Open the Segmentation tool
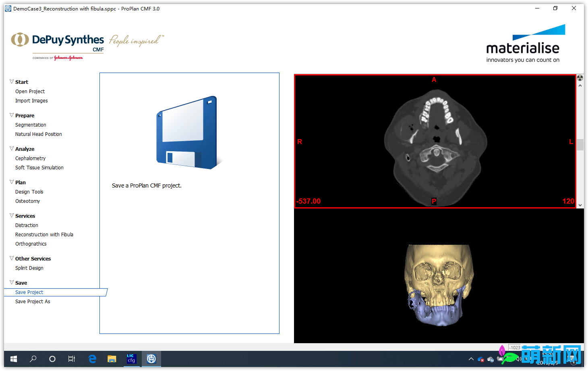This screenshot has height=371, width=588. pos(31,125)
